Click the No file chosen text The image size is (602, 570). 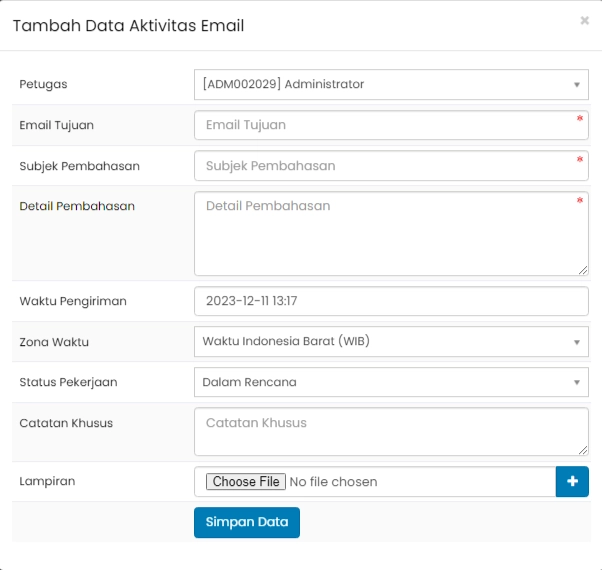point(333,482)
